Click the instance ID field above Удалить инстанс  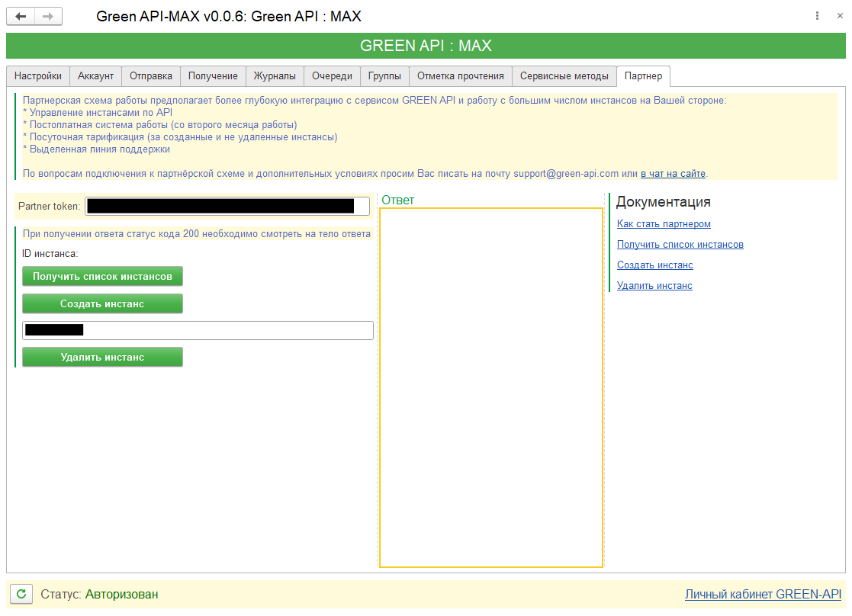click(198, 330)
